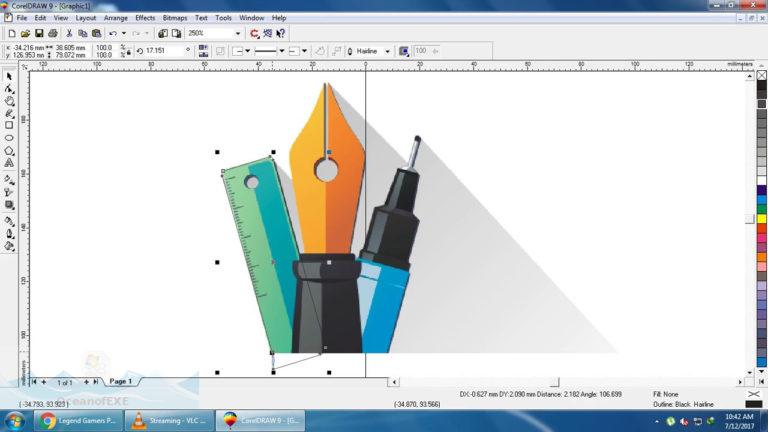
Task: Select the Rectangle tool
Action: click(x=9, y=125)
